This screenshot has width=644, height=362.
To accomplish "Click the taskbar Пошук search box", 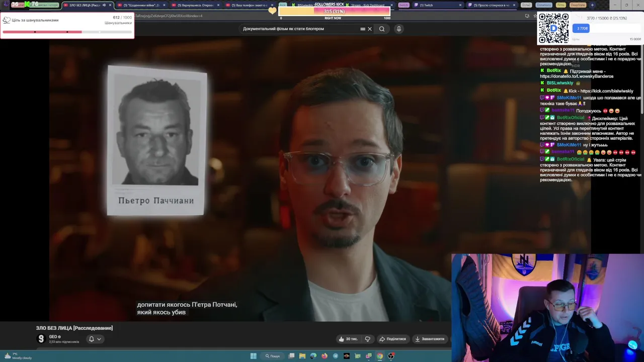I will point(273,356).
